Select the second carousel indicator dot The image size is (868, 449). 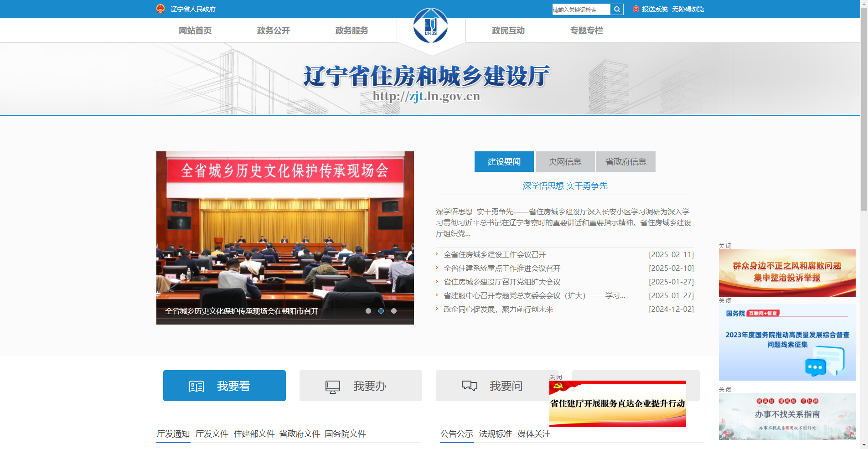pyautogui.click(x=381, y=311)
